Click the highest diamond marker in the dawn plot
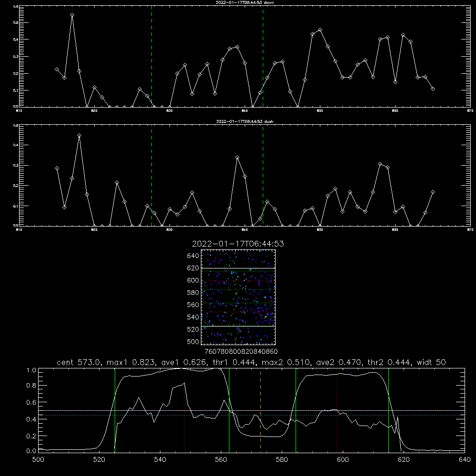Viewport: 476px width, 476px height. [72, 15]
